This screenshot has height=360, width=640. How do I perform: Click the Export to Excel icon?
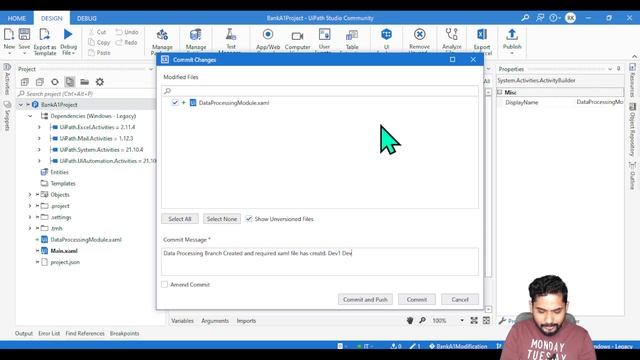coord(482,35)
